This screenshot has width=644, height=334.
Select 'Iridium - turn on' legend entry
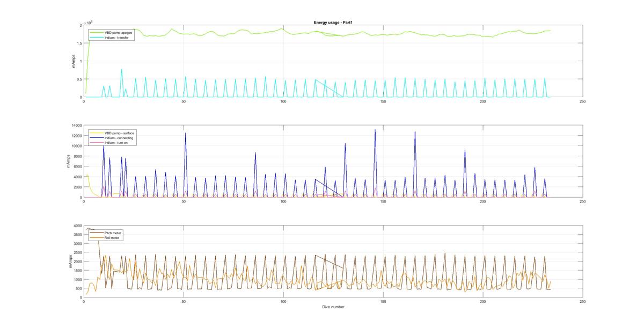[116, 142]
